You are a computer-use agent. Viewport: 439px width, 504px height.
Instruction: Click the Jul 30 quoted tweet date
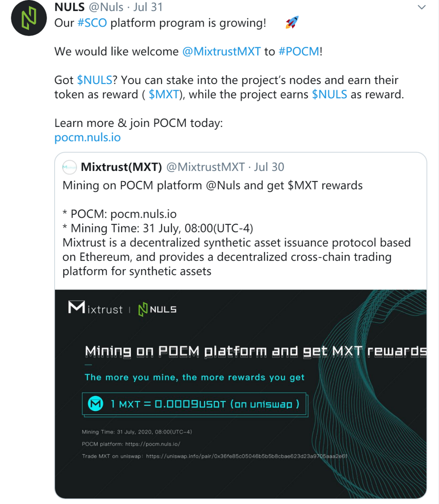pyautogui.click(x=269, y=167)
